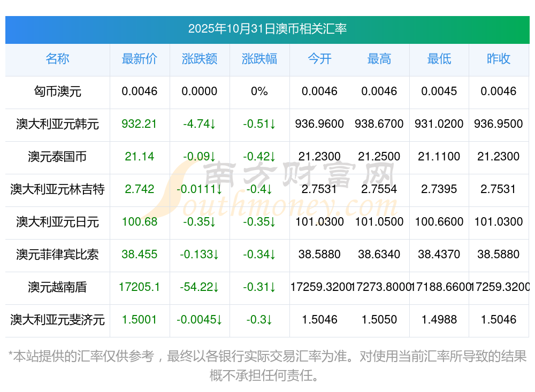Screen dimensions: 535x392
Task: Select the 昨收 column header
Action: tap(499, 59)
